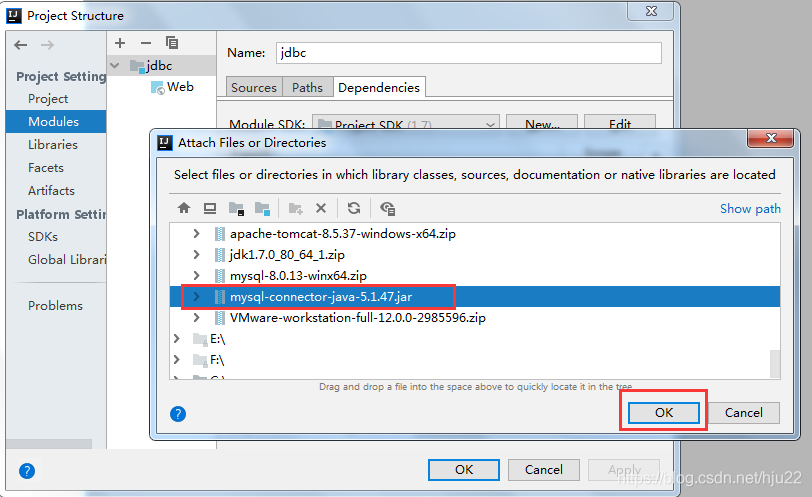812x497 pixels.
Task: Open the Module SDK dropdown
Action: 406,122
